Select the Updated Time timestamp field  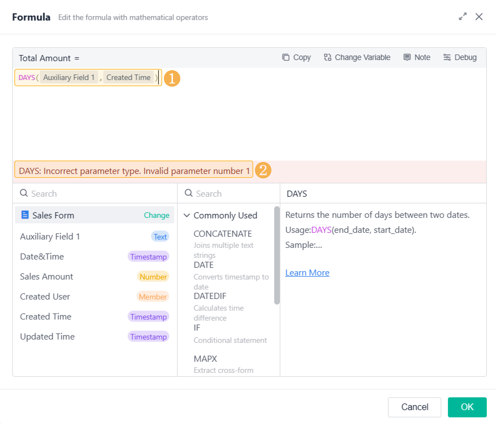(47, 336)
